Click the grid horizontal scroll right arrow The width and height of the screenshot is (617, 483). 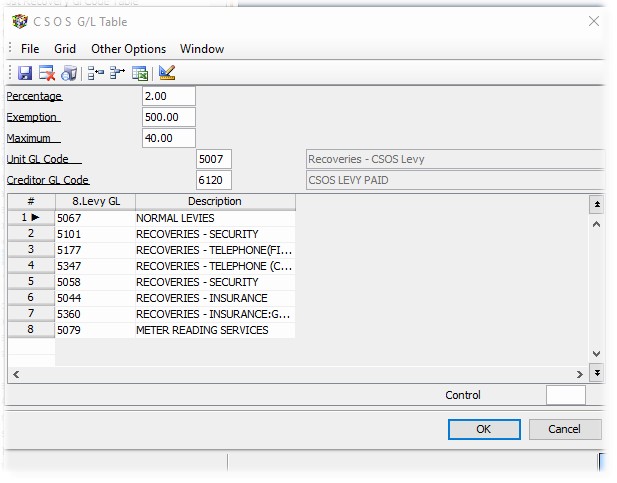[x=580, y=374]
